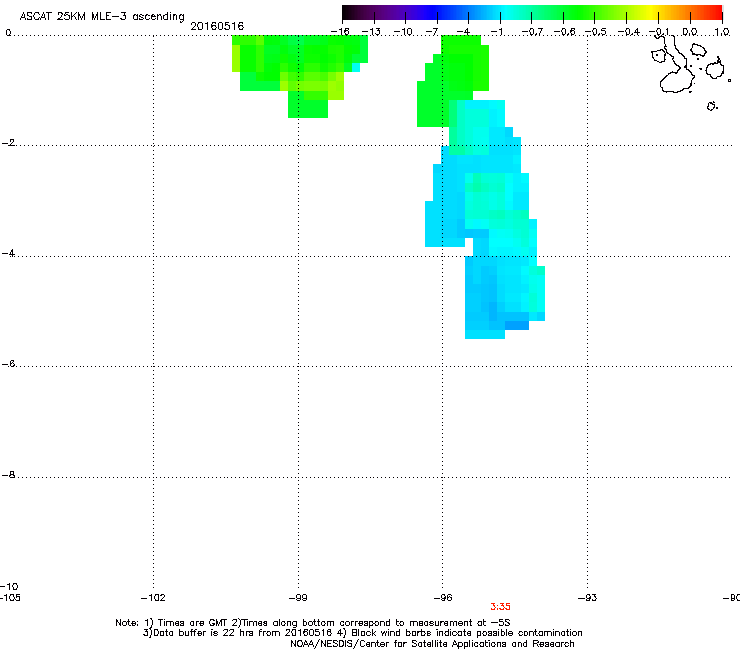Click the color bar's red end near 1.0
740x650 pixels.
[x=713, y=12]
